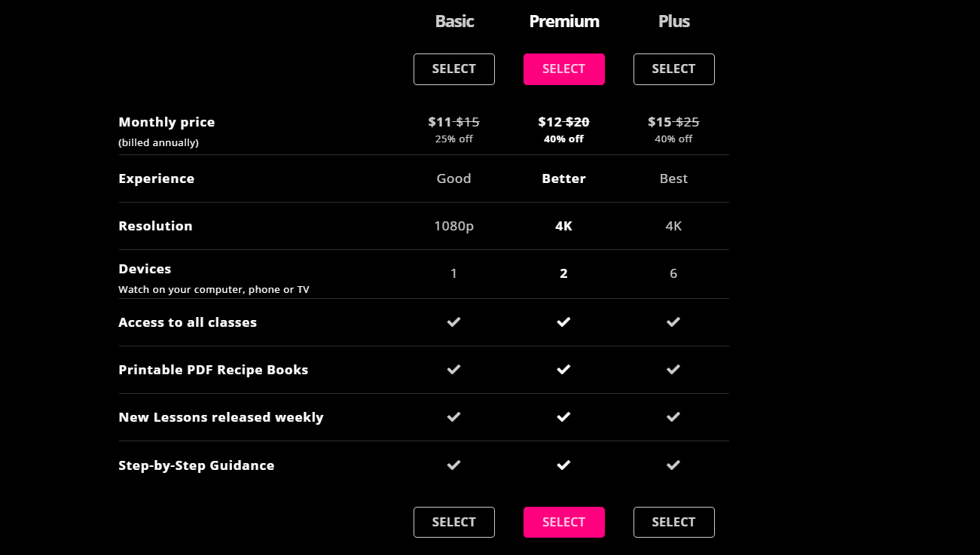This screenshot has height=555, width=980.
Task: Click the top SELECT button under Basic
Action: [x=453, y=69]
